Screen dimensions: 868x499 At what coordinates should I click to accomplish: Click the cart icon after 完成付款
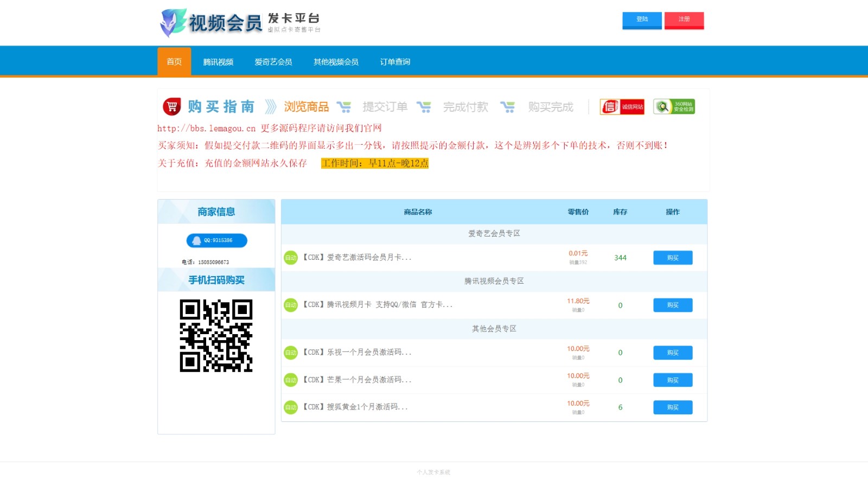click(507, 107)
